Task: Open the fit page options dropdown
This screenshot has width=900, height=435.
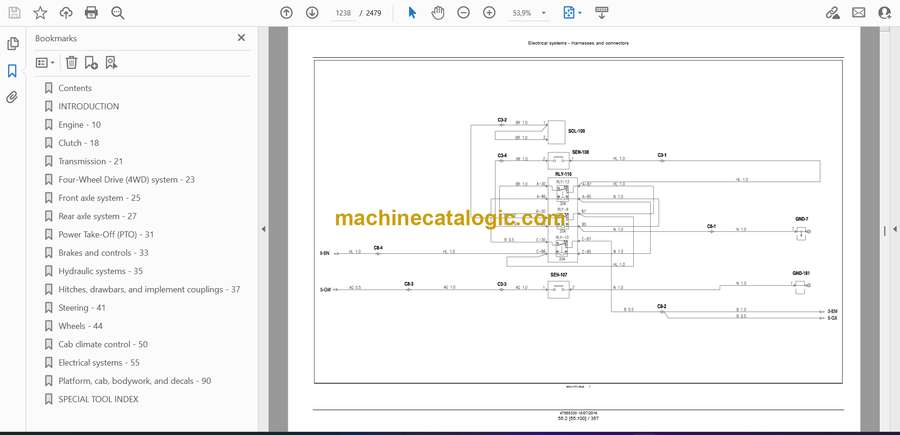Action: (571, 13)
